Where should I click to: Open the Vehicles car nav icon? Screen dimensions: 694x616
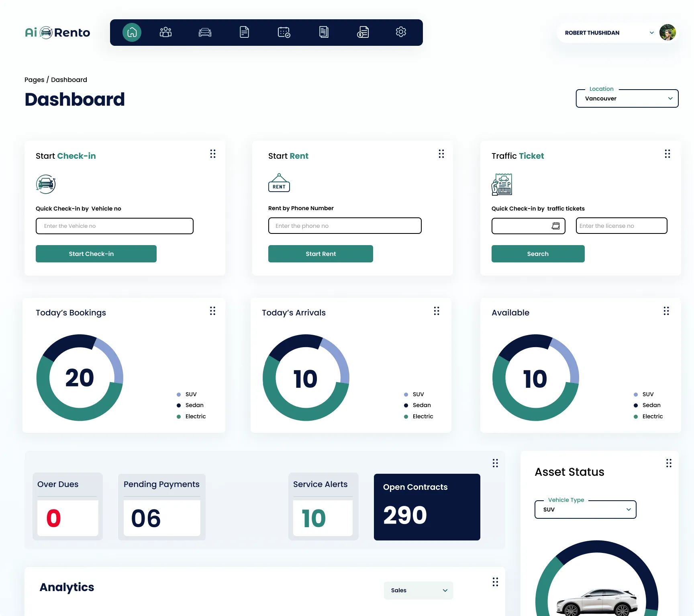click(x=205, y=32)
